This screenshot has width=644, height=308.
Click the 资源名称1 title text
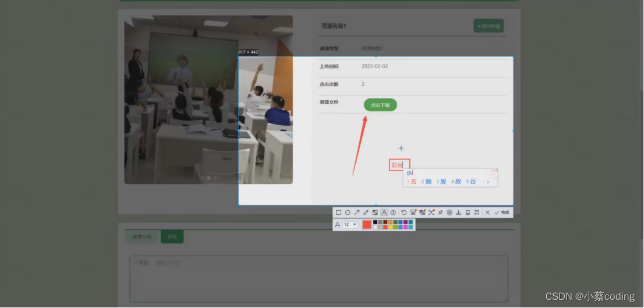(334, 26)
